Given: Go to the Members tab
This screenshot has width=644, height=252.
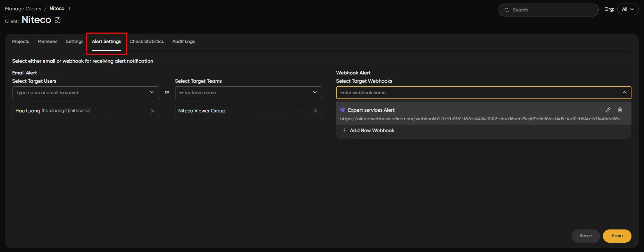Looking at the screenshot, I should click(x=47, y=42).
